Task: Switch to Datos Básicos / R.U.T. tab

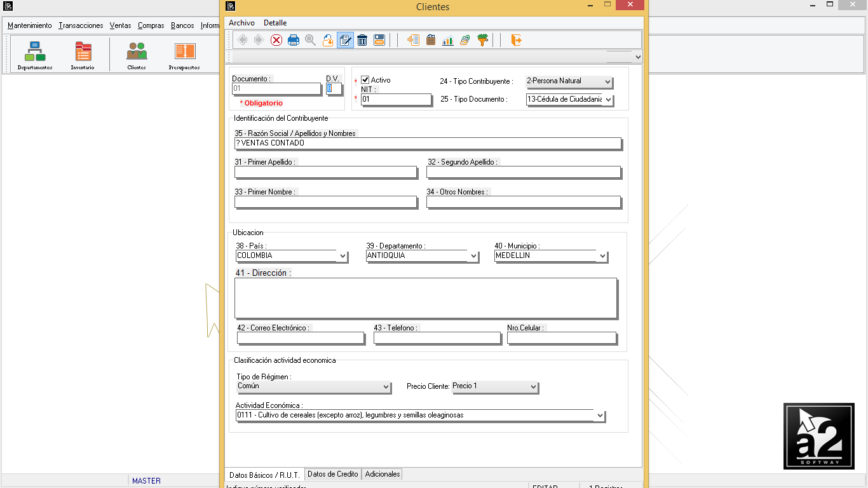Action: (x=264, y=475)
